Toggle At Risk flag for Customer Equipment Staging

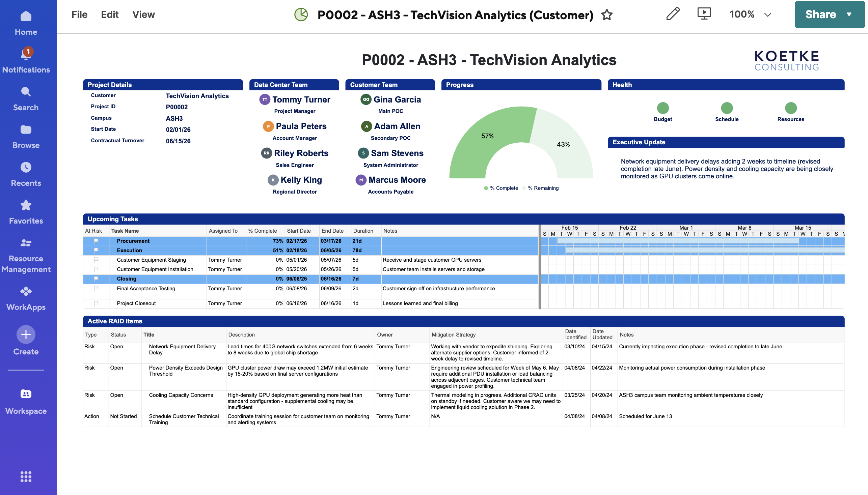coord(96,260)
